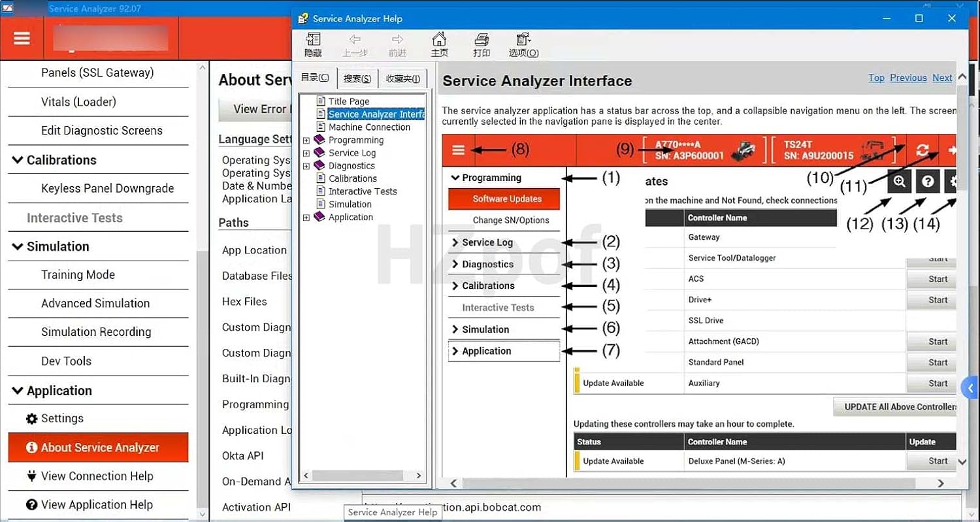Click the Service Analyzer Help title bar icon

[303, 18]
